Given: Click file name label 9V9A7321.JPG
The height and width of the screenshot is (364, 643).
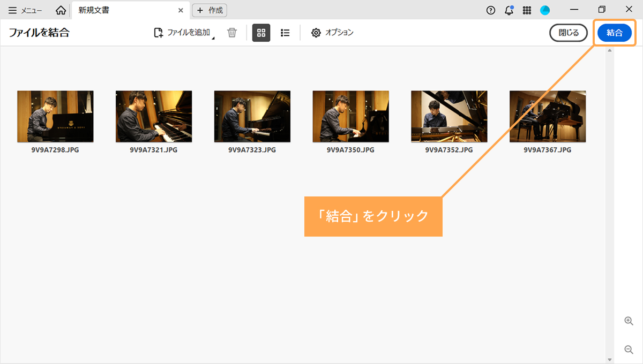Looking at the screenshot, I should pos(154,150).
